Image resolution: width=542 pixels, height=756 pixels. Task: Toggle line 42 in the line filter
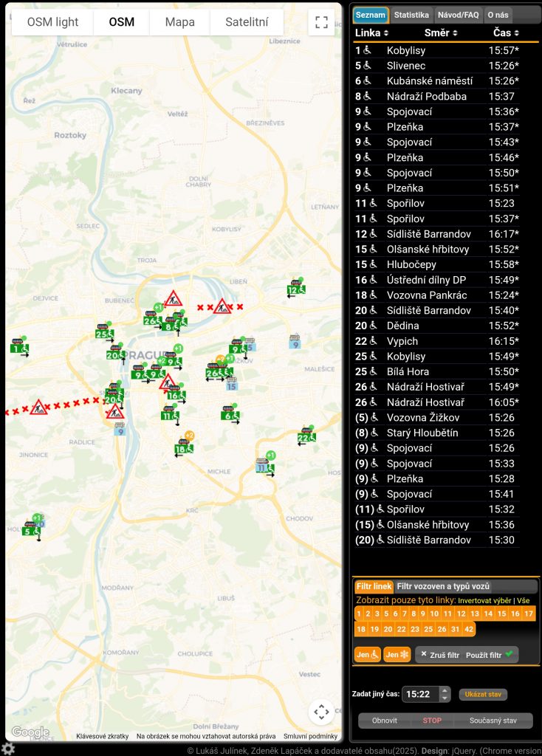pyautogui.click(x=469, y=629)
